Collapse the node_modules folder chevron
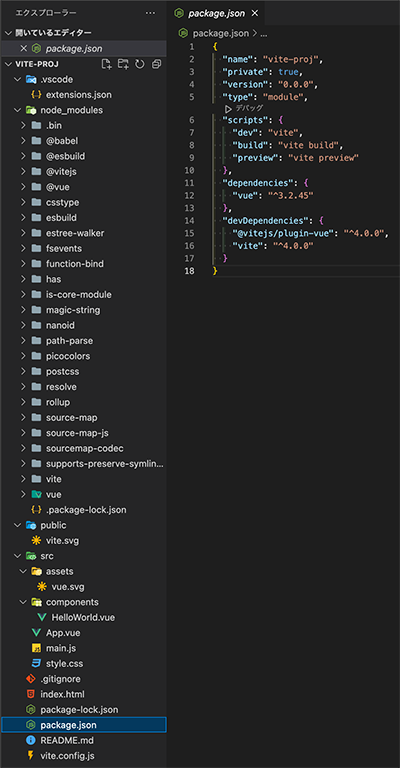This screenshot has width=400, height=768. tap(18, 110)
